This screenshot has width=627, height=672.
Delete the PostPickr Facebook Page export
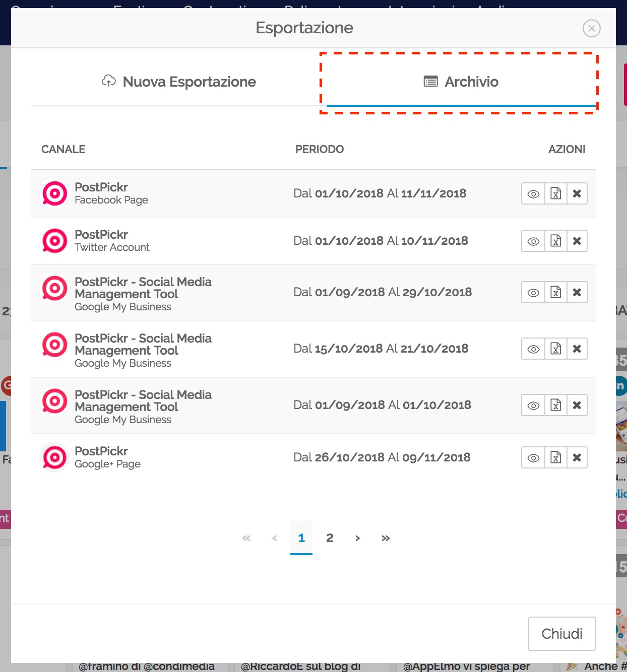[577, 194]
